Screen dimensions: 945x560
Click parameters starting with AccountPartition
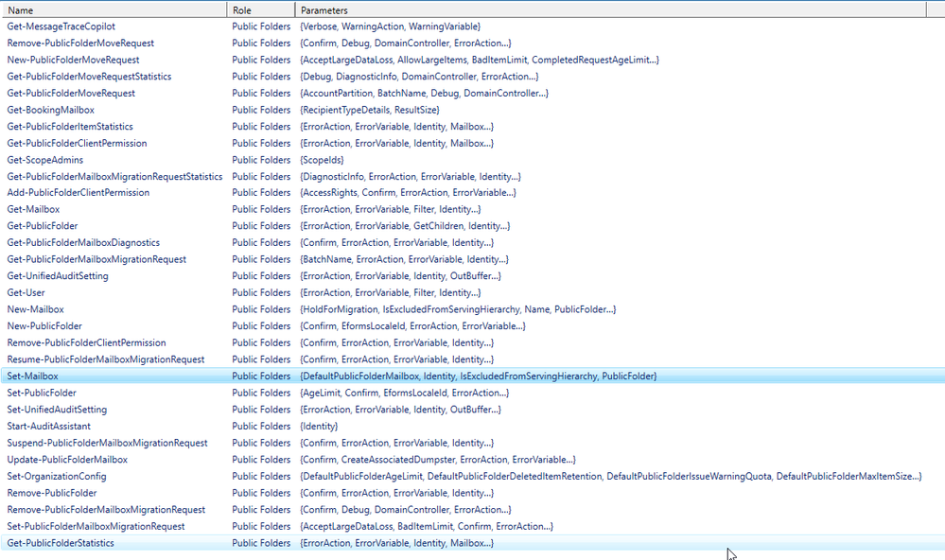(424, 94)
